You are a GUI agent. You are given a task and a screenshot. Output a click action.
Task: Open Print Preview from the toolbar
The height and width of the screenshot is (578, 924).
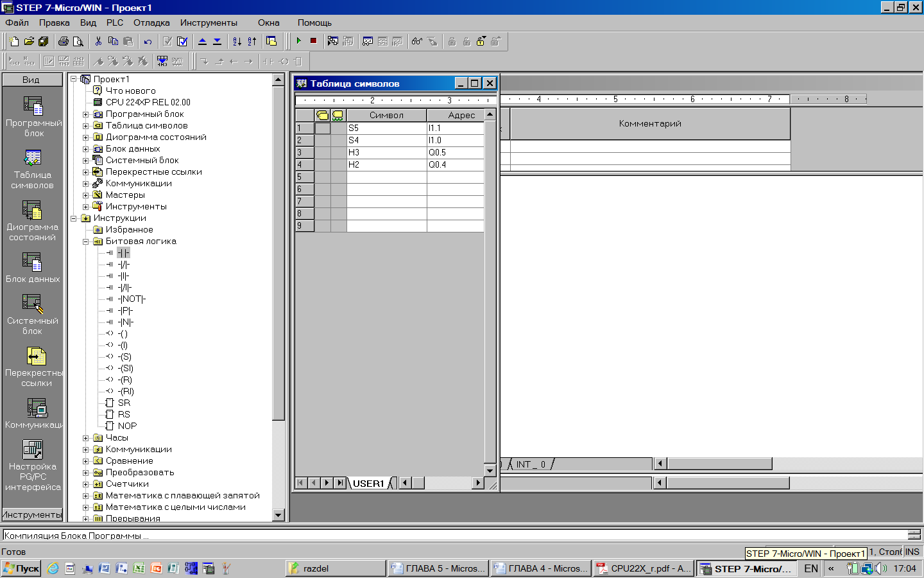pos(78,41)
